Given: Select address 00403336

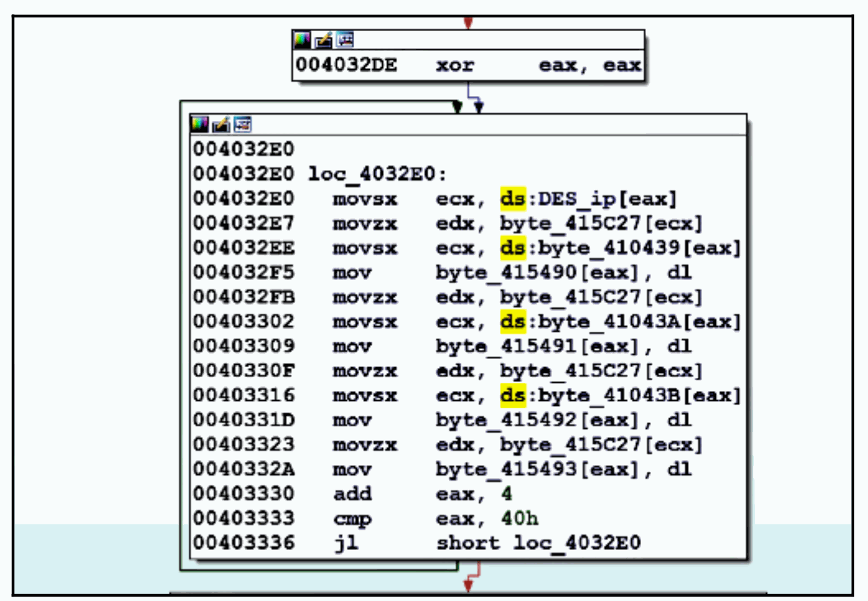Looking at the screenshot, I should click(243, 543).
